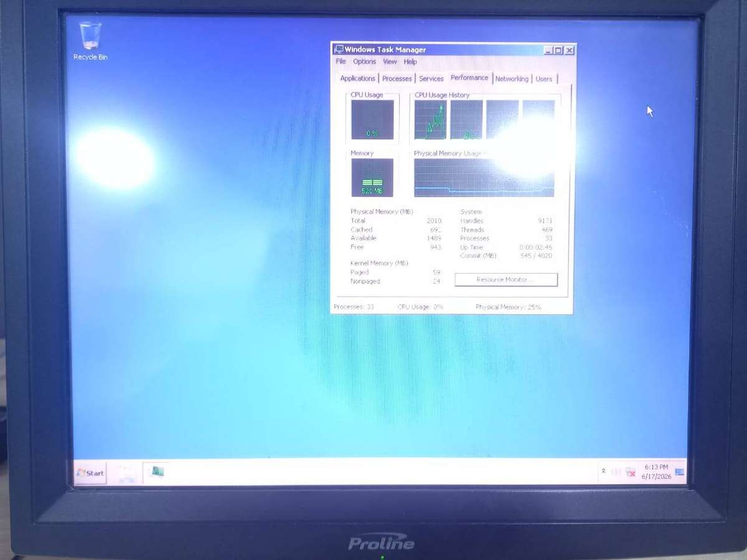Click the first CPU Usage History graph

click(x=431, y=119)
